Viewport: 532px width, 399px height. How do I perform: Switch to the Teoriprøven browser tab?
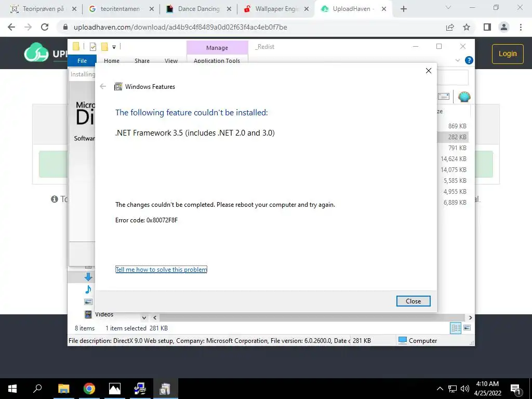point(43,9)
